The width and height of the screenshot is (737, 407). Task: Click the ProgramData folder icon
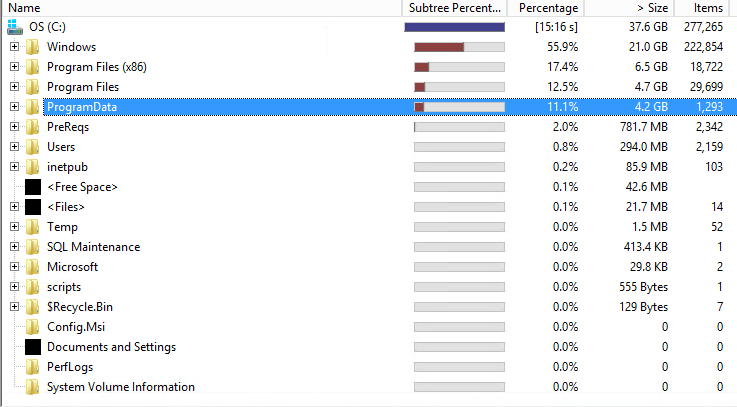point(33,107)
